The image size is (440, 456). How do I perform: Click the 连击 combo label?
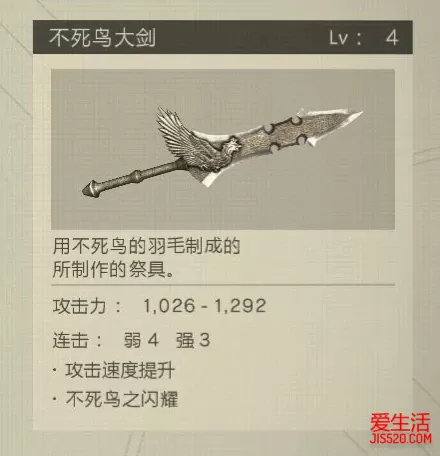point(70,340)
